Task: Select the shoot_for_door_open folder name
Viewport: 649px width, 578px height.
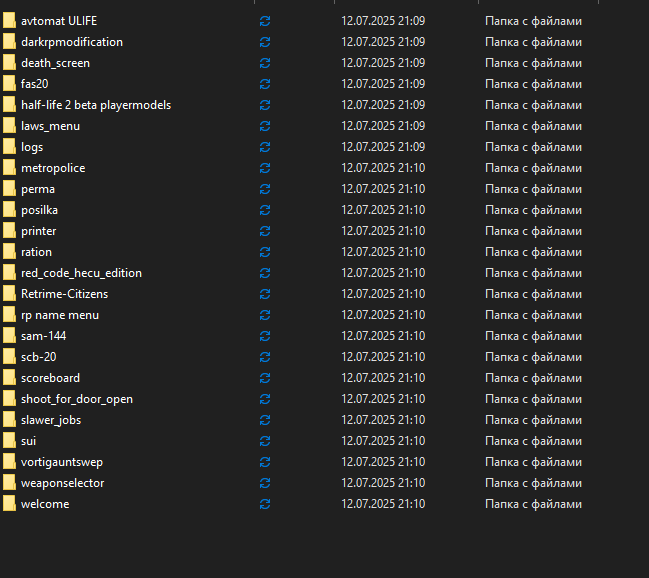Action: tap(77, 399)
